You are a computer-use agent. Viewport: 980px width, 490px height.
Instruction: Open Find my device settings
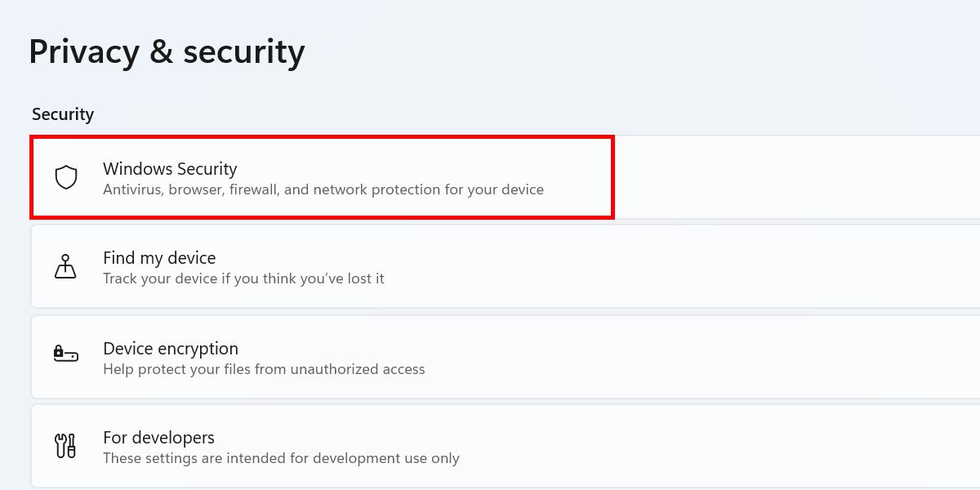[327, 266]
